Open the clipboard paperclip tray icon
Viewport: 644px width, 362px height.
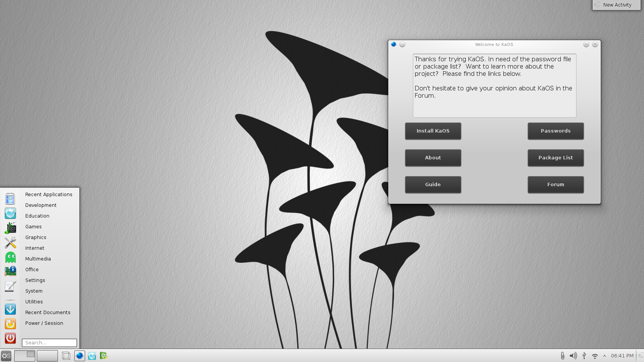pyautogui.click(x=562, y=356)
